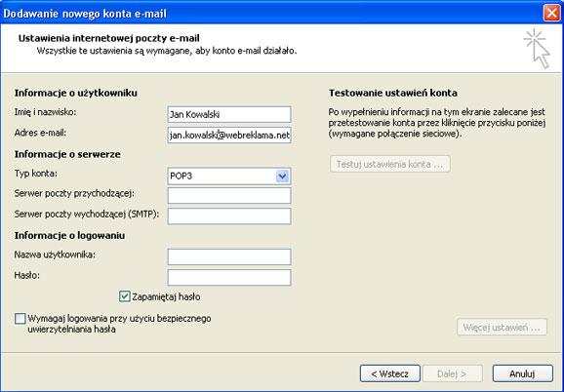Open Więcej ustawień button
The height and width of the screenshot is (392, 564).
pyautogui.click(x=502, y=328)
